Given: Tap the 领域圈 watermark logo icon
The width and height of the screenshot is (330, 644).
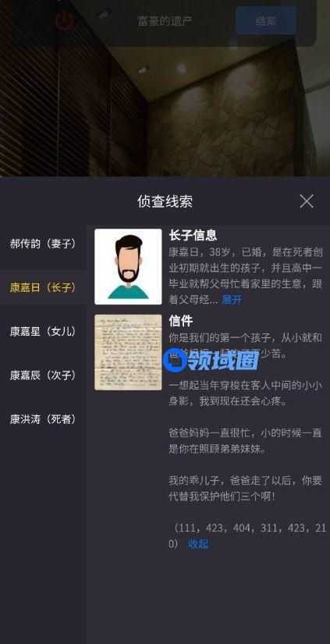Looking at the screenshot, I should point(175,361).
